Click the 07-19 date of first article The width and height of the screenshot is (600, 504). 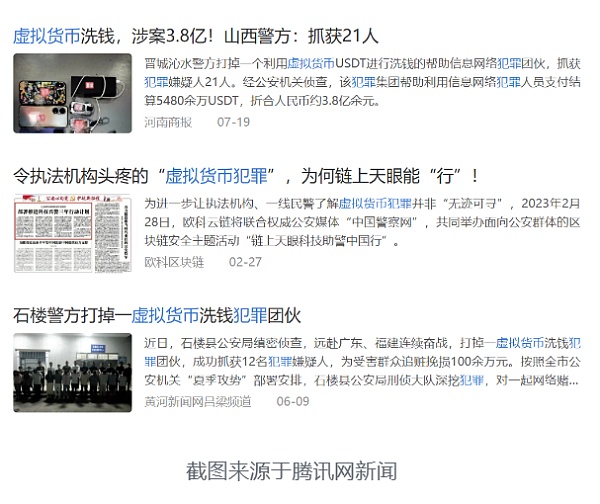(233, 122)
